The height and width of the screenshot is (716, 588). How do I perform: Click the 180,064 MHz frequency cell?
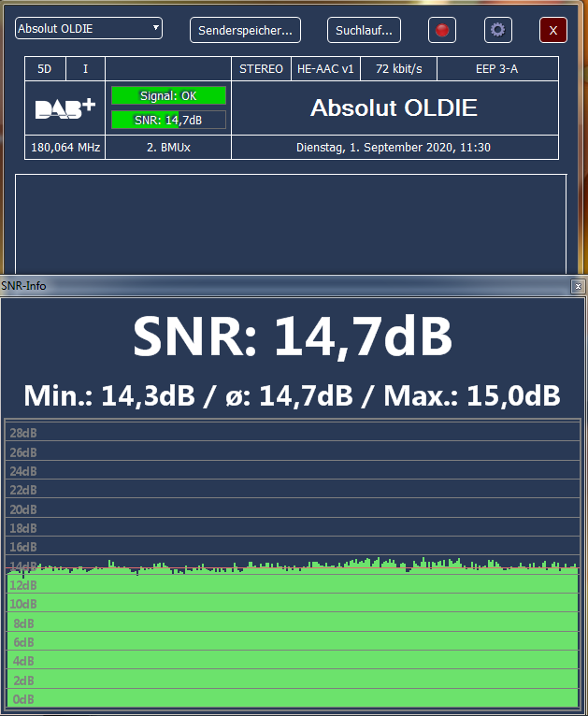(x=65, y=148)
